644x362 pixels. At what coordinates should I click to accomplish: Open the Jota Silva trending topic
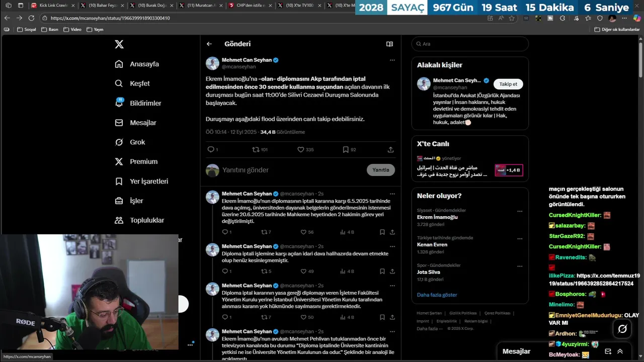pos(429,272)
